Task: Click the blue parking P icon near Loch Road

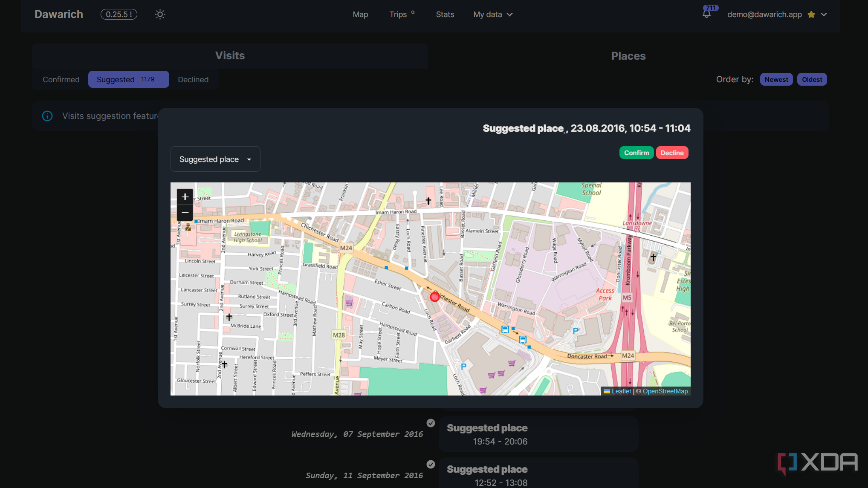Action: click(463, 367)
